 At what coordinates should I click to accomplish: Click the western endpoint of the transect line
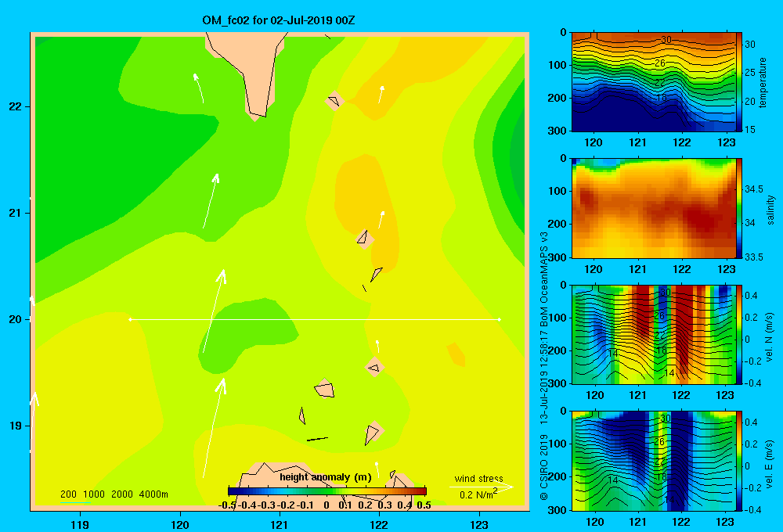(130, 319)
